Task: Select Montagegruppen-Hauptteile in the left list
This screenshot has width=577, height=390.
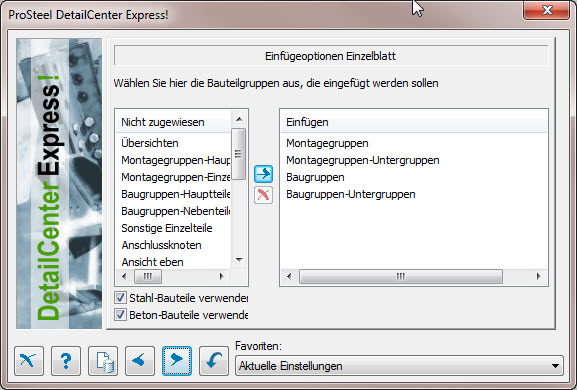Action: [176, 160]
